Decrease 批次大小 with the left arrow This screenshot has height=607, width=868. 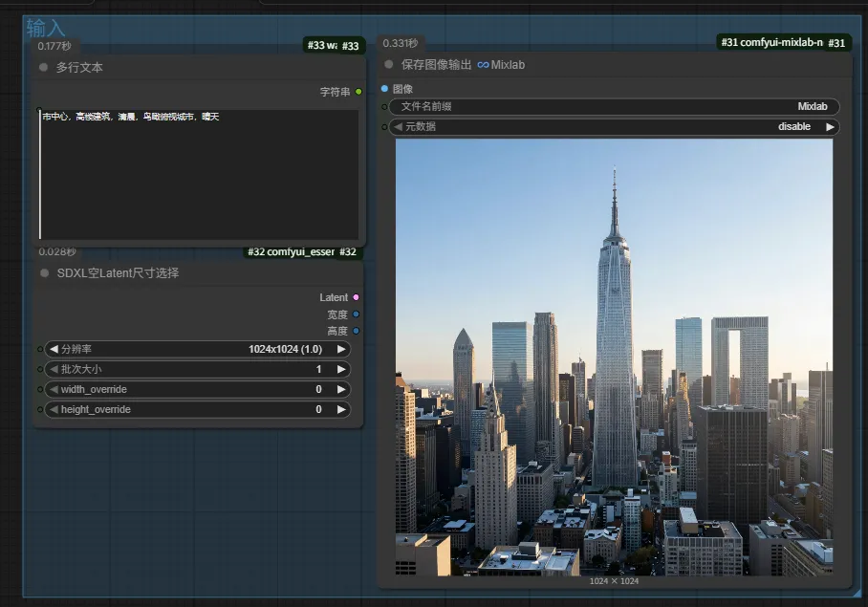click(54, 369)
